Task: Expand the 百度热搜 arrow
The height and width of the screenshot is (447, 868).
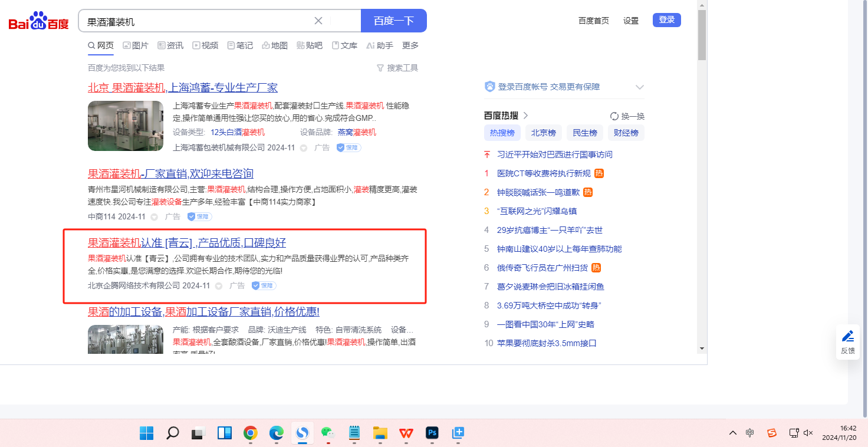Action: (x=526, y=116)
